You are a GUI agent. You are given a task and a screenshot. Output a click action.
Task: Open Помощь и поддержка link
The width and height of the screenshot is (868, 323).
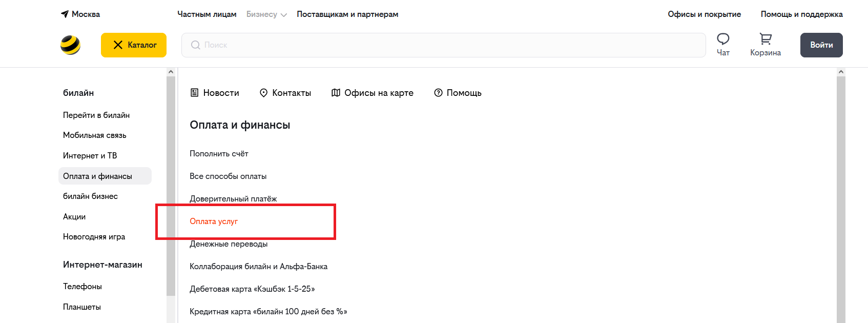click(802, 14)
